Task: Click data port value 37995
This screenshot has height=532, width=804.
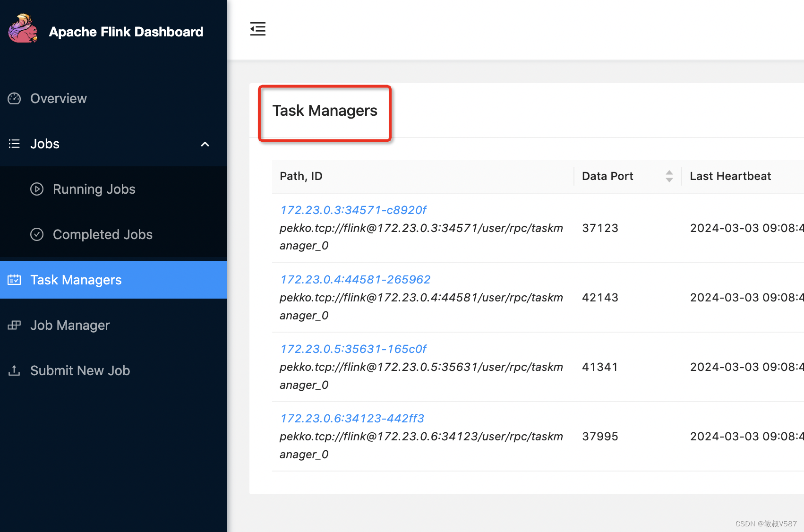Action: (600, 437)
